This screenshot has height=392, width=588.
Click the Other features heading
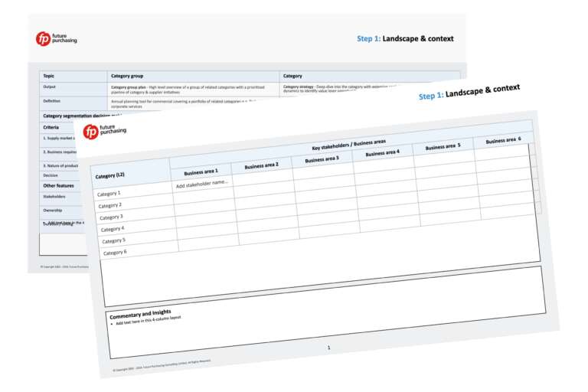point(58,186)
